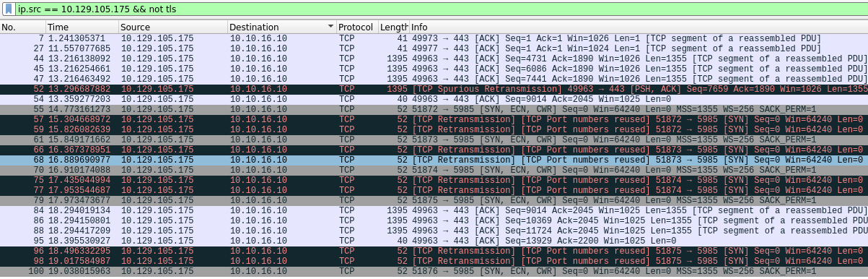Select packet 55 SYN from port 51872

click(x=434, y=109)
